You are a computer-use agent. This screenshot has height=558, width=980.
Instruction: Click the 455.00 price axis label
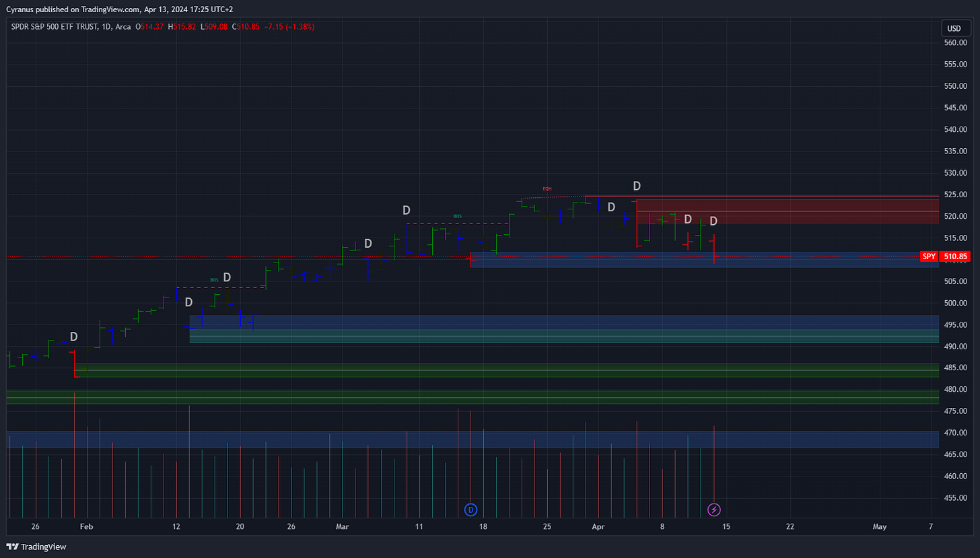(956, 497)
